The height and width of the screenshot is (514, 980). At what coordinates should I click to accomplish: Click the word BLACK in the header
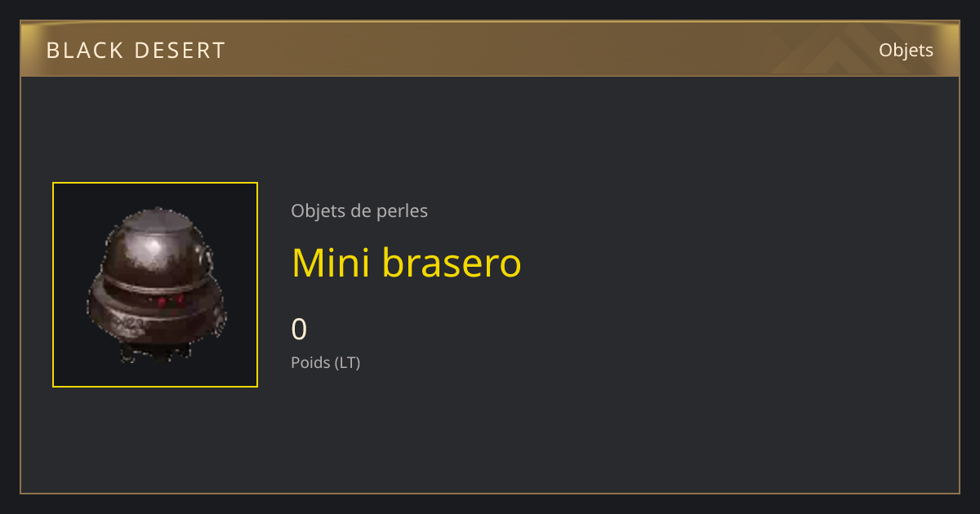(x=83, y=51)
